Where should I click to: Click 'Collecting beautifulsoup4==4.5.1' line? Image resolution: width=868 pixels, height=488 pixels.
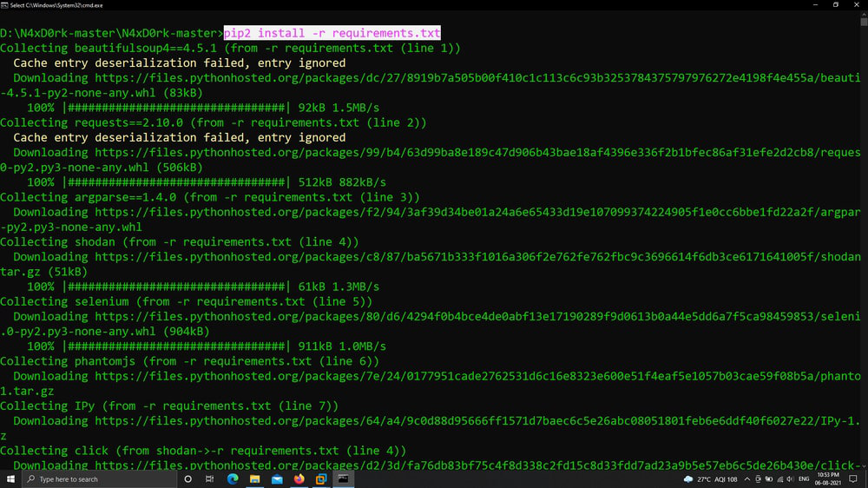point(230,48)
